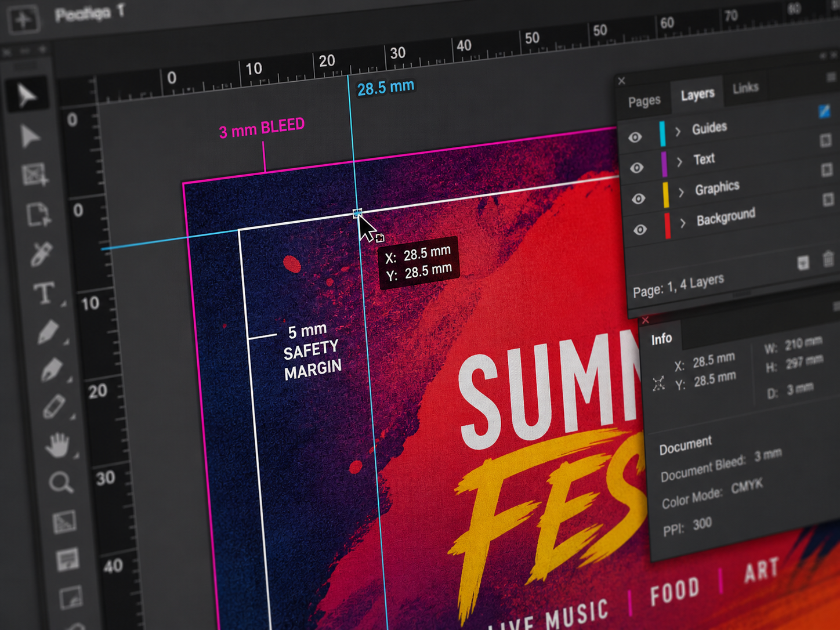The image size is (840, 630).
Task: Close the Layers panel group
Action: click(x=621, y=81)
